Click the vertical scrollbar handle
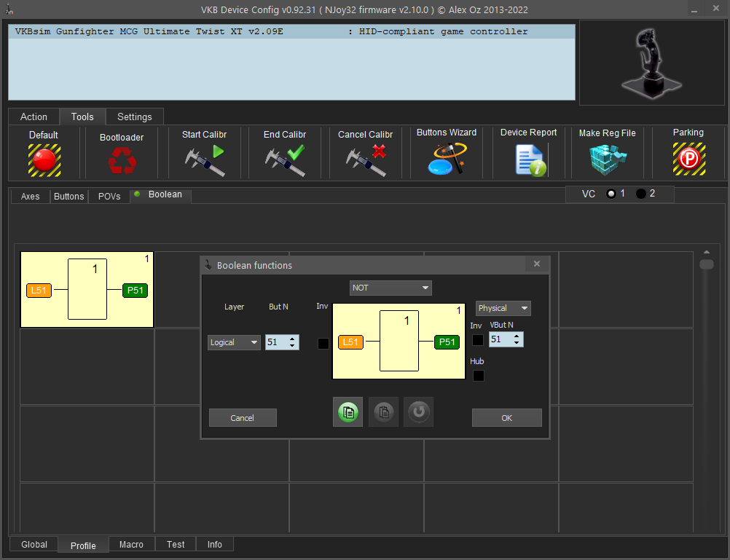 click(x=706, y=264)
